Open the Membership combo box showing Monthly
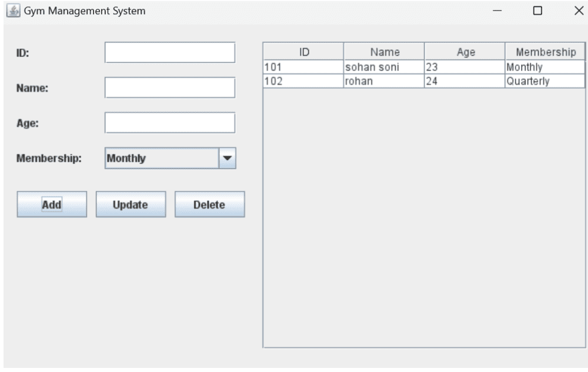Image resolution: width=588 pixels, height=372 pixels. [x=171, y=158]
